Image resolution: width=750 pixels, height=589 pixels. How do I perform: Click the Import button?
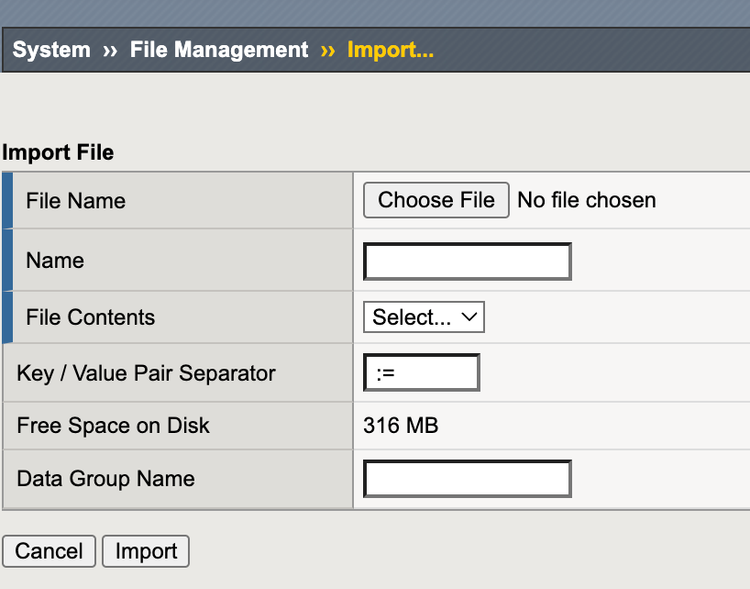146,551
